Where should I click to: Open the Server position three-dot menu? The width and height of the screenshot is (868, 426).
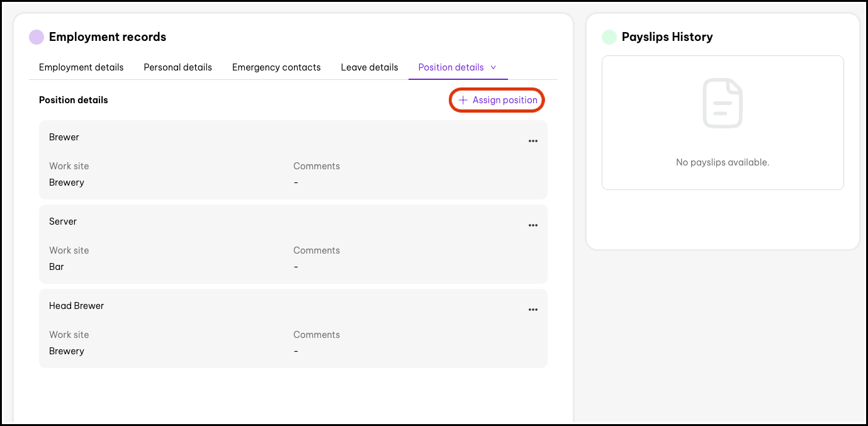point(533,225)
